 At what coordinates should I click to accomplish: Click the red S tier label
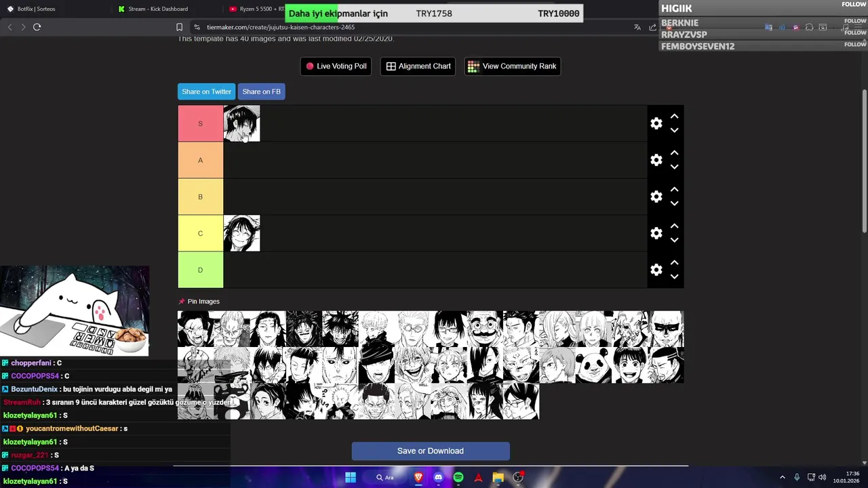(200, 123)
